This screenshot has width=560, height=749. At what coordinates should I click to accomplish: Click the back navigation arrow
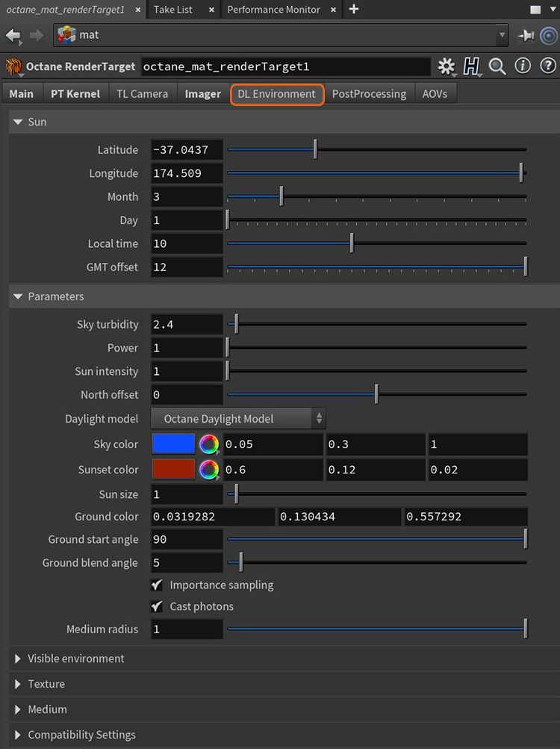(x=13, y=35)
